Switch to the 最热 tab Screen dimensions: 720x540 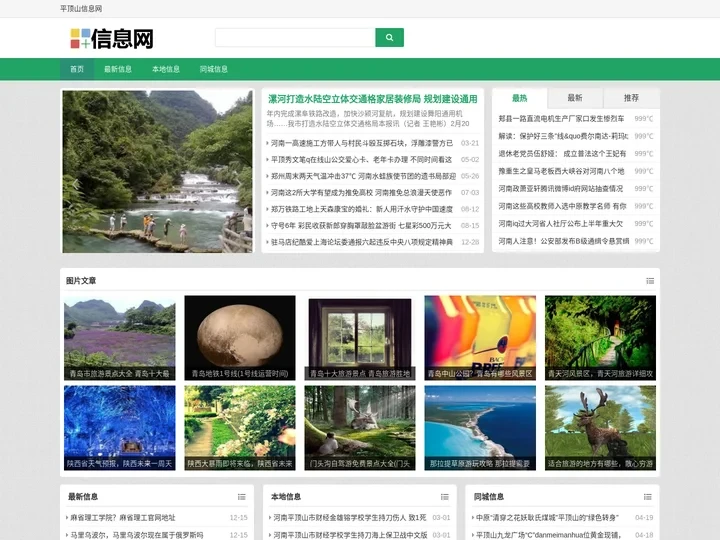pos(520,98)
